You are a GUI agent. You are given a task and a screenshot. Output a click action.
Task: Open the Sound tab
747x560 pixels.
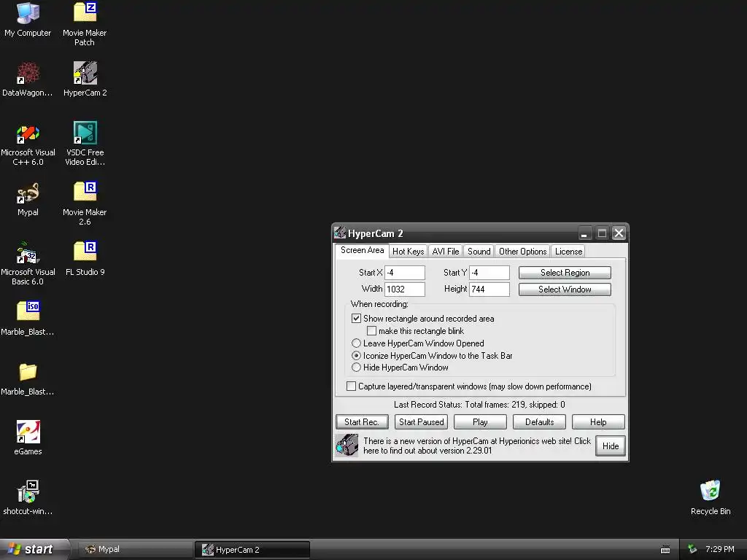(x=479, y=252)
